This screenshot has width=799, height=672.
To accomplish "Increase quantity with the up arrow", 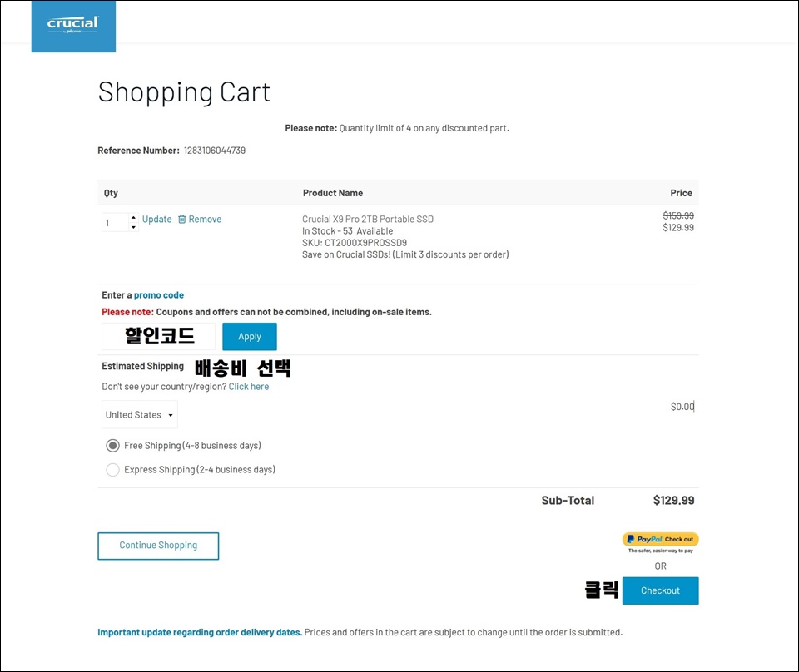I will (x=133, y=217).
